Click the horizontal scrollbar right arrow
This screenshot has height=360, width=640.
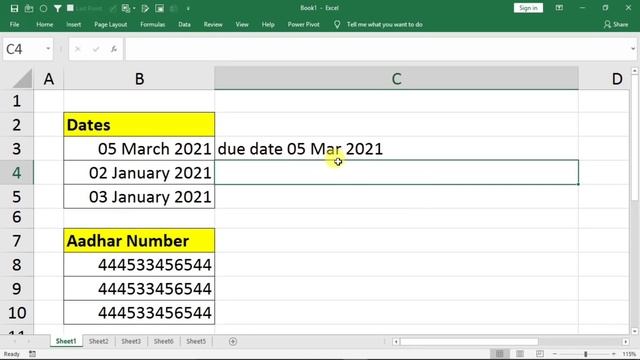pyautogui.click(x=626, y=342)
